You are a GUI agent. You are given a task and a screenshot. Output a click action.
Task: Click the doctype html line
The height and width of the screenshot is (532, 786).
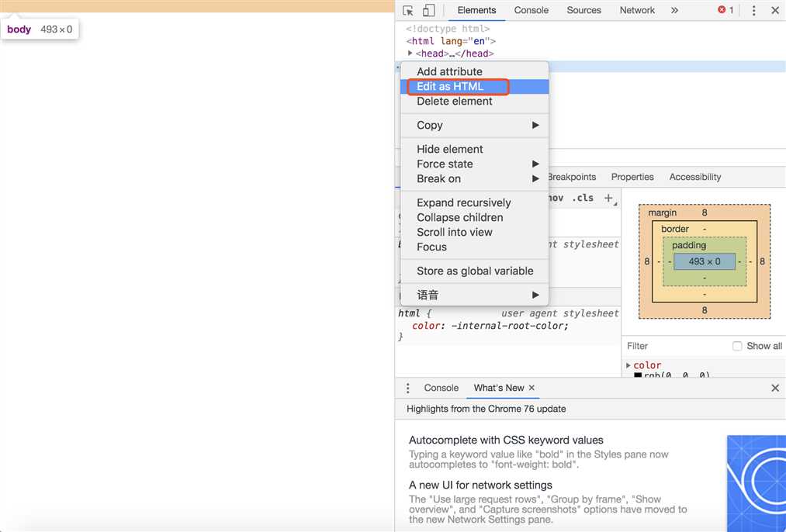[x=448, y=29]
